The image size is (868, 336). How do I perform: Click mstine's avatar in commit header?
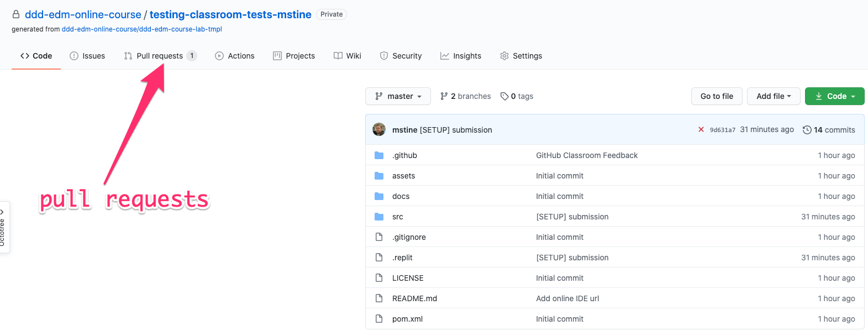coord(379,129)
